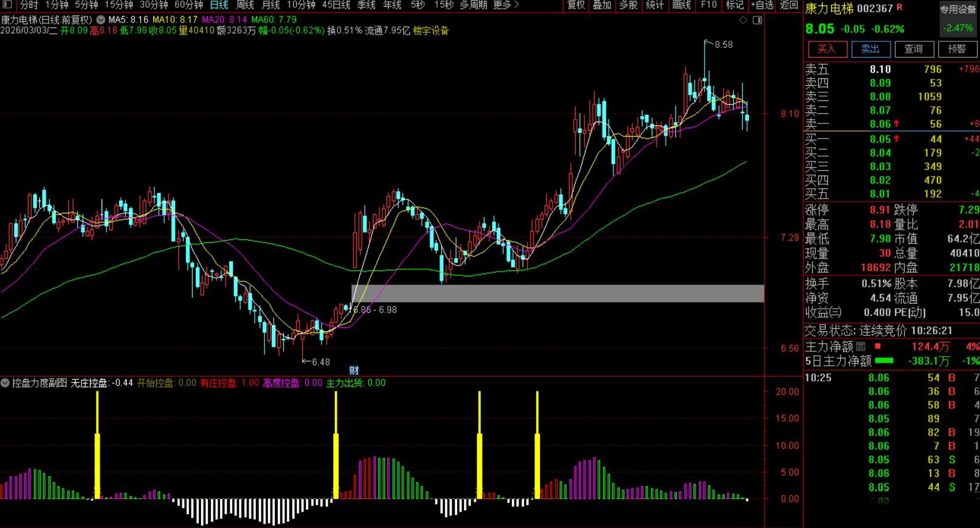Viewport: 980px width, 528px height.
Task: Toggle 叠加 overlay comparison
Action: pos(602,5)
